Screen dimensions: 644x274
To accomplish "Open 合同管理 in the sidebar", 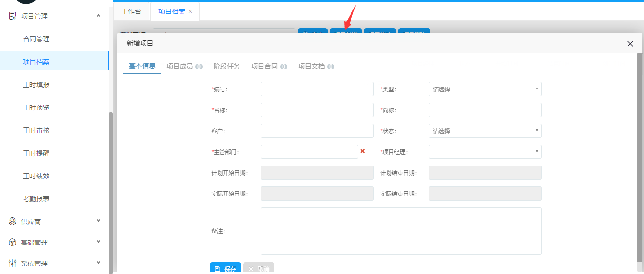I will 36,39.
